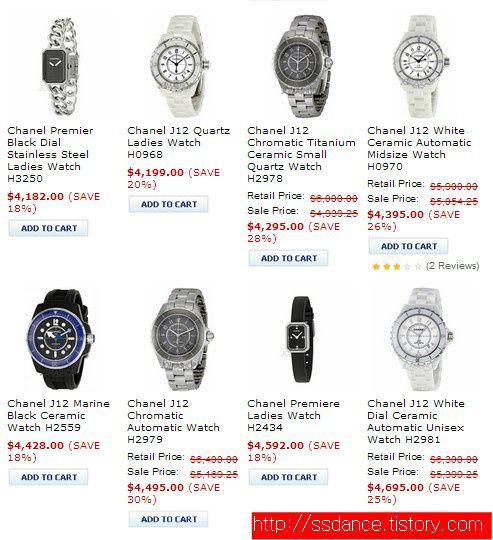The height and width of the screenshot is (540, 493).
Task: Add Chanel Premier H3250 to cart
Action: click(x=49, y=228)
